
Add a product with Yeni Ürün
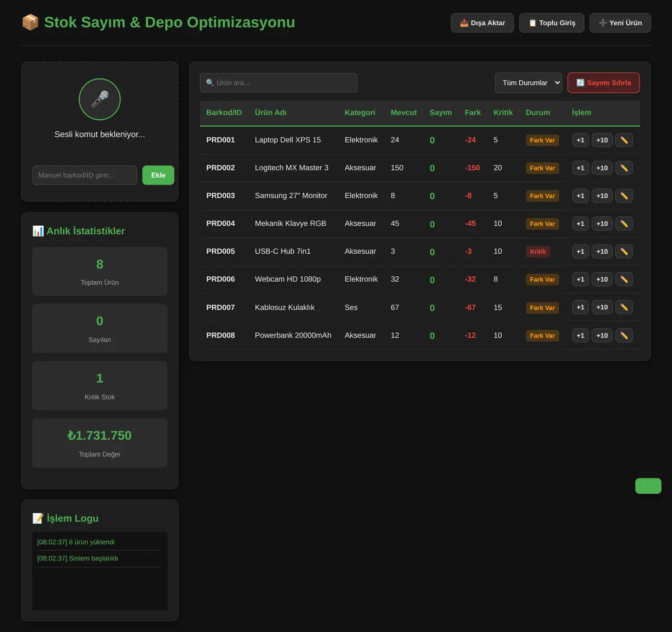pyautogui.click(x=620, y=23)
